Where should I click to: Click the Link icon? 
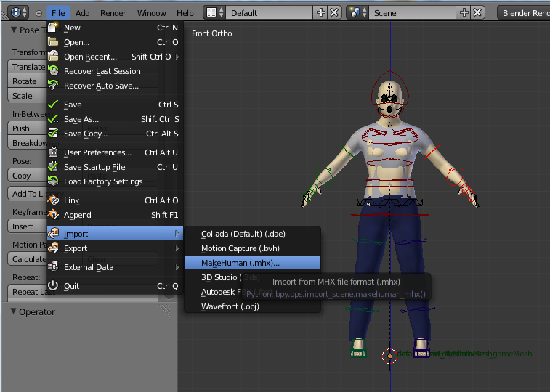coord(53,200)
